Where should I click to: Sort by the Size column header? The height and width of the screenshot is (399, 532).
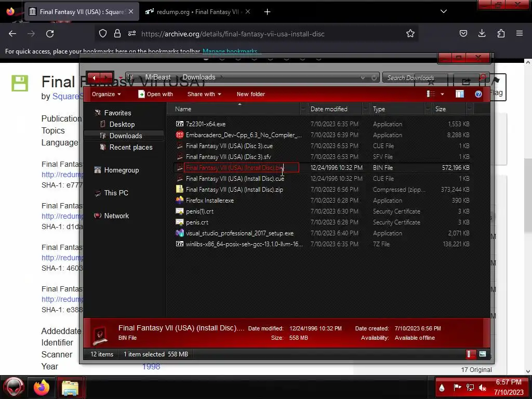[448, 109]
